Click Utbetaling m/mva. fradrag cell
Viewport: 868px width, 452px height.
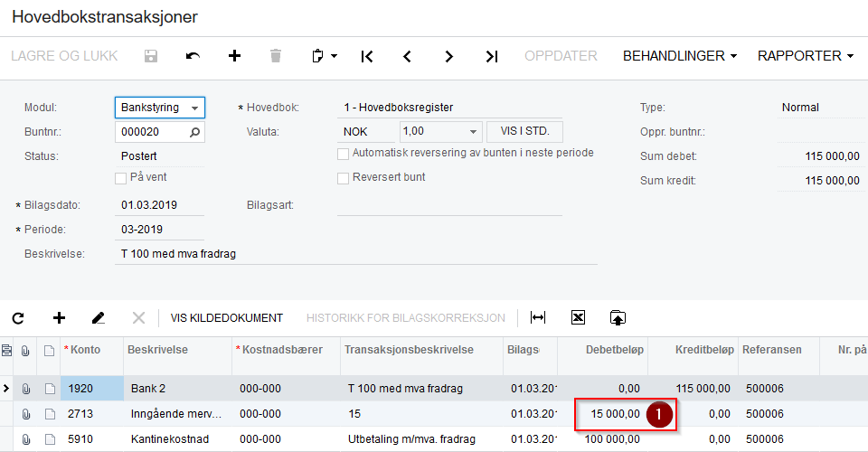421,439
